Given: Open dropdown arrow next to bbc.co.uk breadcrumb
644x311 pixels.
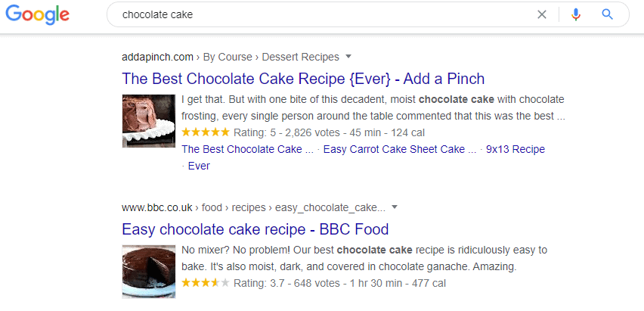Looking at the screenshot, I should pos(395,207).
